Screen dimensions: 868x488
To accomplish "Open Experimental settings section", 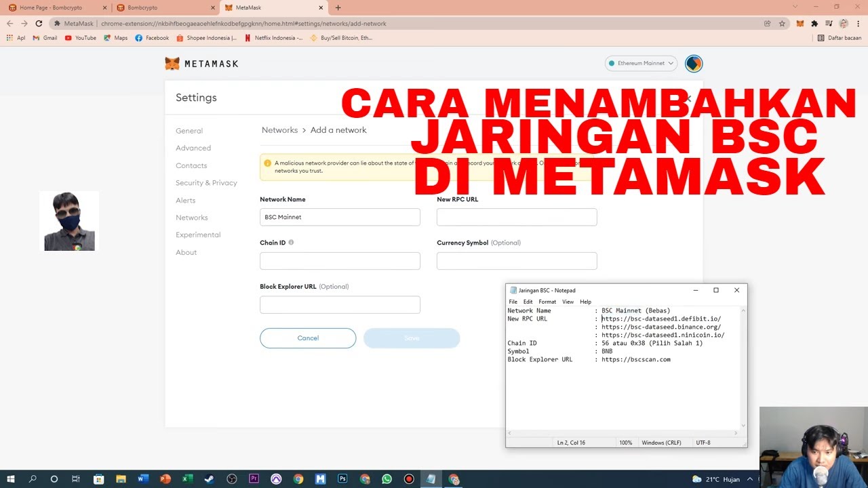I will point(198,235).
